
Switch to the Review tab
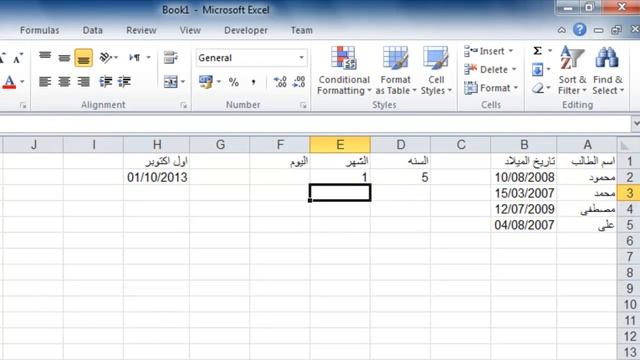click(x=141, y=30)
